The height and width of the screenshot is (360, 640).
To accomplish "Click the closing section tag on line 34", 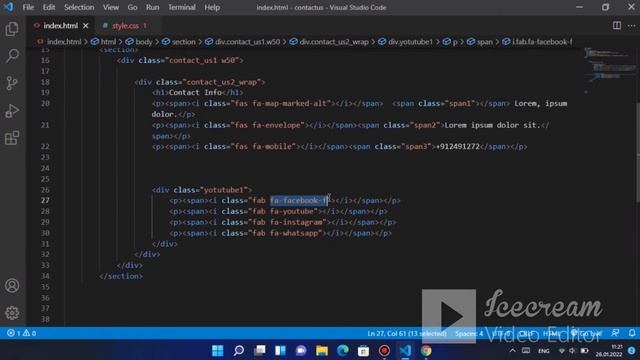I will pos(121,276).
